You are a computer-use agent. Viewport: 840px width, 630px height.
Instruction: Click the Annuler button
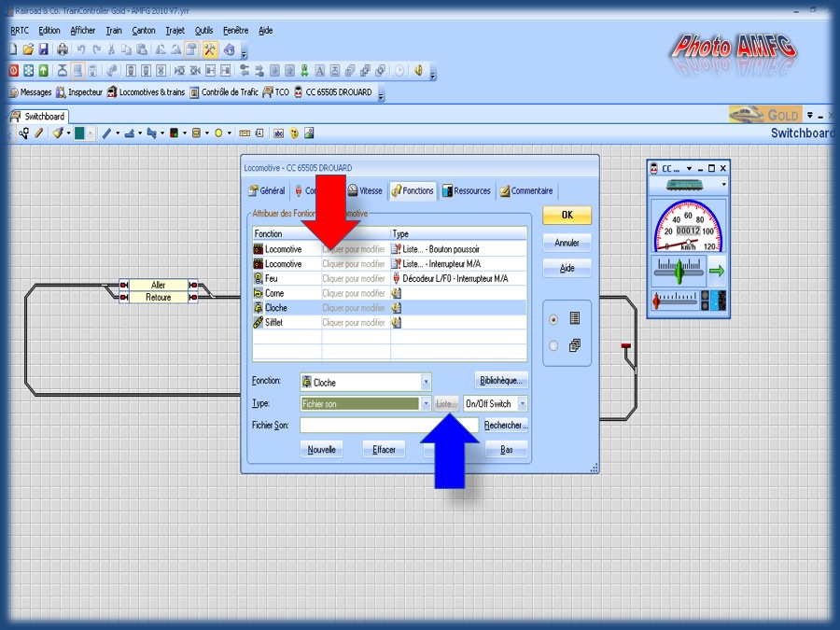567,243
